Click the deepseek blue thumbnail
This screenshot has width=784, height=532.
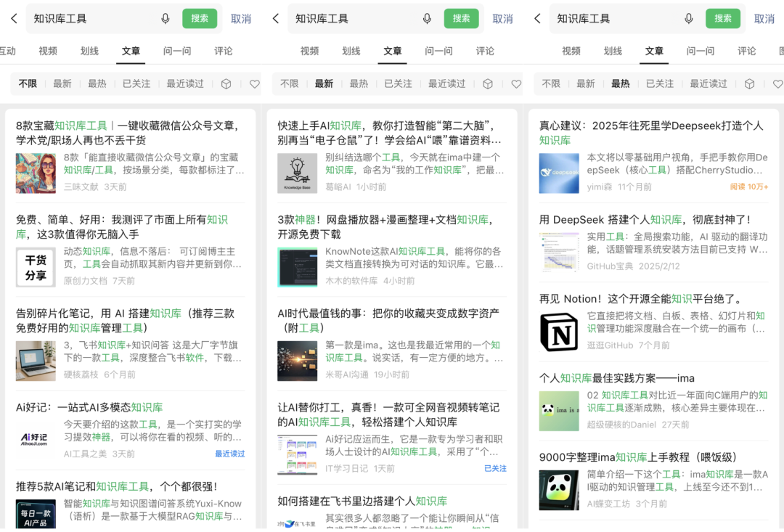pos(559,173)
